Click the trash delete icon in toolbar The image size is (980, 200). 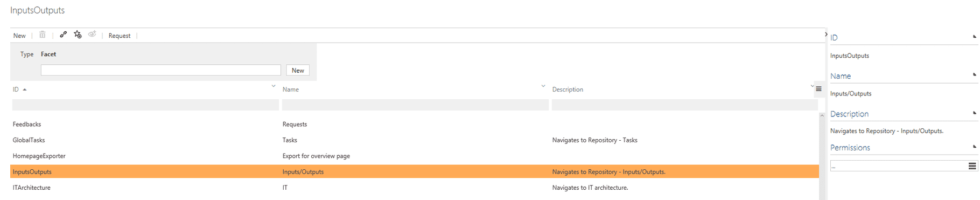pyautogui.click(x=42, y=35)
